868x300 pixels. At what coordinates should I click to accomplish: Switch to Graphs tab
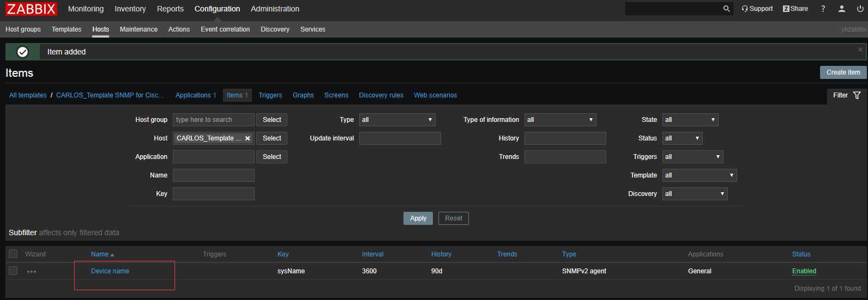coord(303,95)
